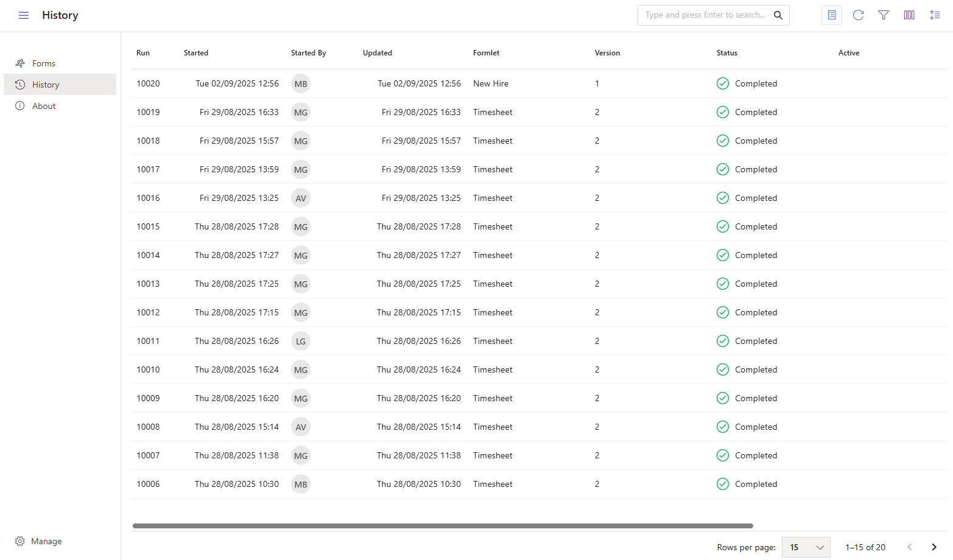The width and height of the screenshot is (953, 560).
Task: Open the About page
Action: click(x=44, y=106)
